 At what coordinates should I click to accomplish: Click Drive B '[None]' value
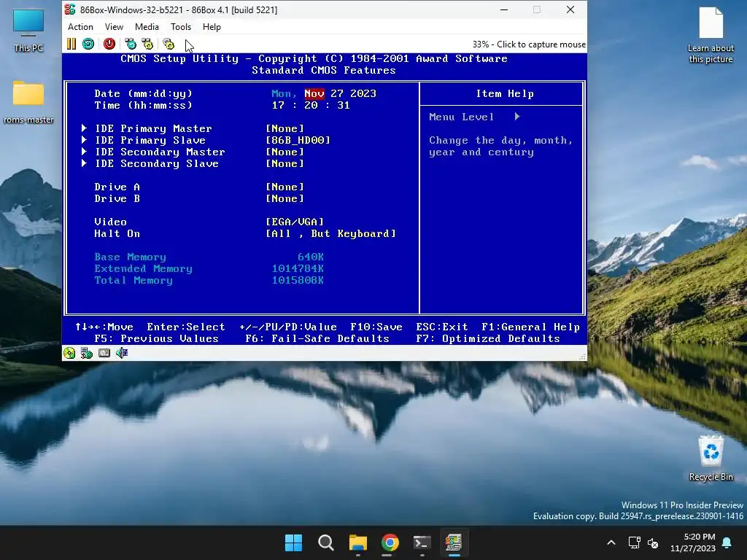[x=285, y=198]
